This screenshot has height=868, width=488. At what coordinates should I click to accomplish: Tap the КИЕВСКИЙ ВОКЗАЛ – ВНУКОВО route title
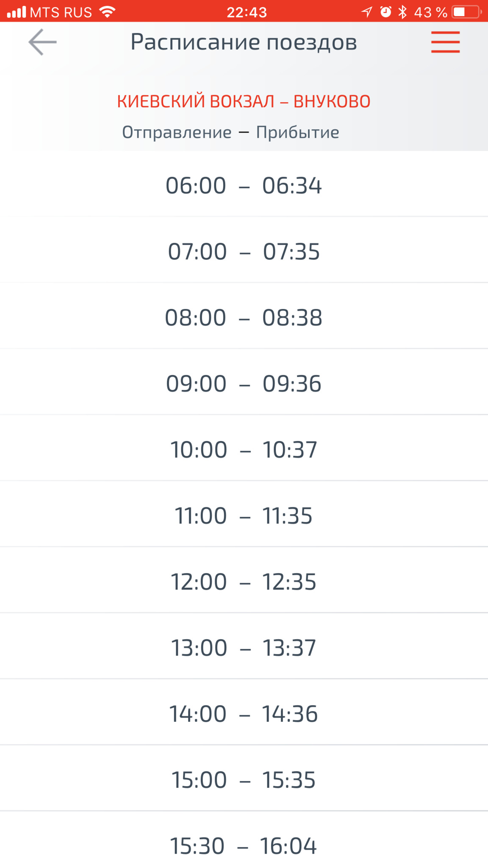[x=244, y=101]
